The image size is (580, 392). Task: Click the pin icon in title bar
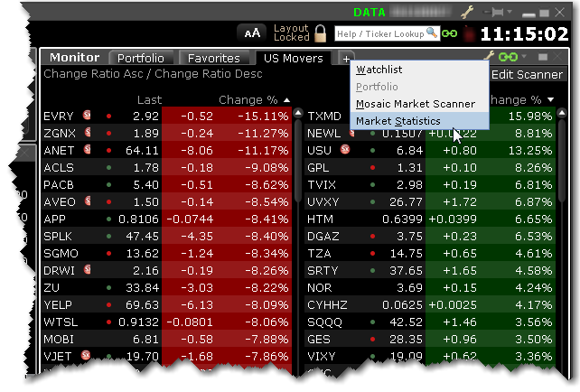coord(496,13)
